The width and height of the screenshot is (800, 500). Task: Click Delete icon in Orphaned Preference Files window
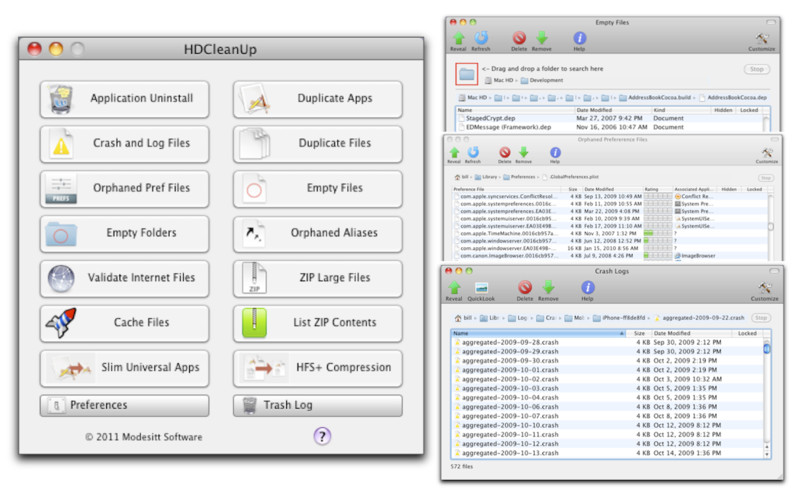505,155
